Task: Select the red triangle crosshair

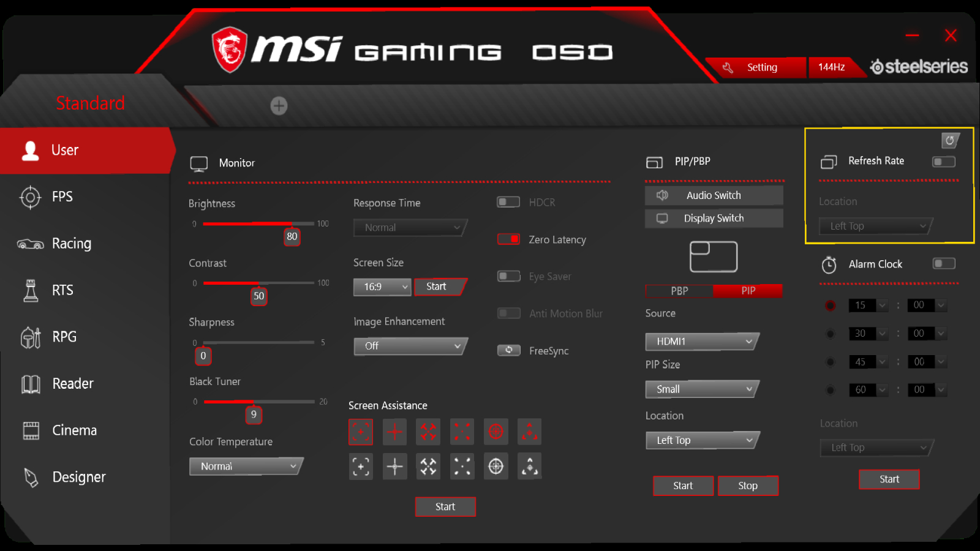Action: click(x=529, y=432)
